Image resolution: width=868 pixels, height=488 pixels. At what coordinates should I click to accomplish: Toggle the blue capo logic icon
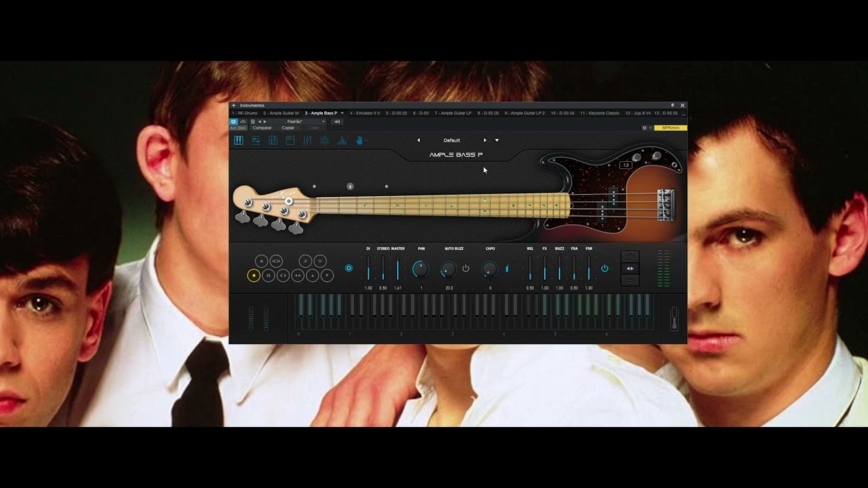507,268
